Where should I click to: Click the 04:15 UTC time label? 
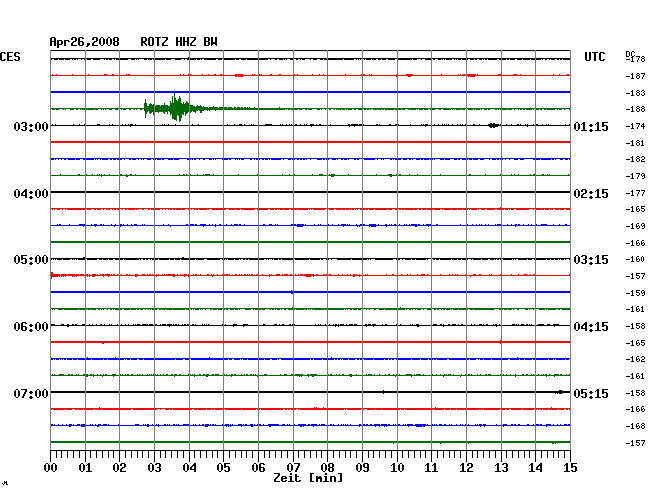[x=591, y=327]
